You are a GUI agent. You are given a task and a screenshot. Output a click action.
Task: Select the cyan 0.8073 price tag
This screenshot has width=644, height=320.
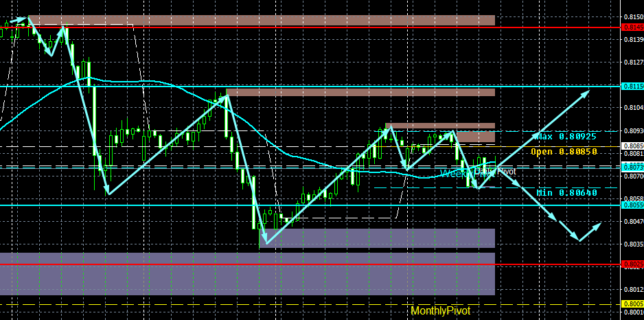click(x=633, y=168)
